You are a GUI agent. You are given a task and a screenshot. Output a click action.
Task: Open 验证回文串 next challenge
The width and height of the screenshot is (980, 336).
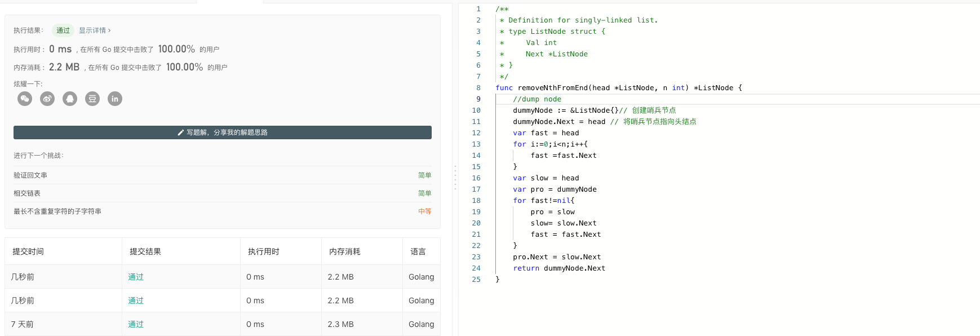30,175
